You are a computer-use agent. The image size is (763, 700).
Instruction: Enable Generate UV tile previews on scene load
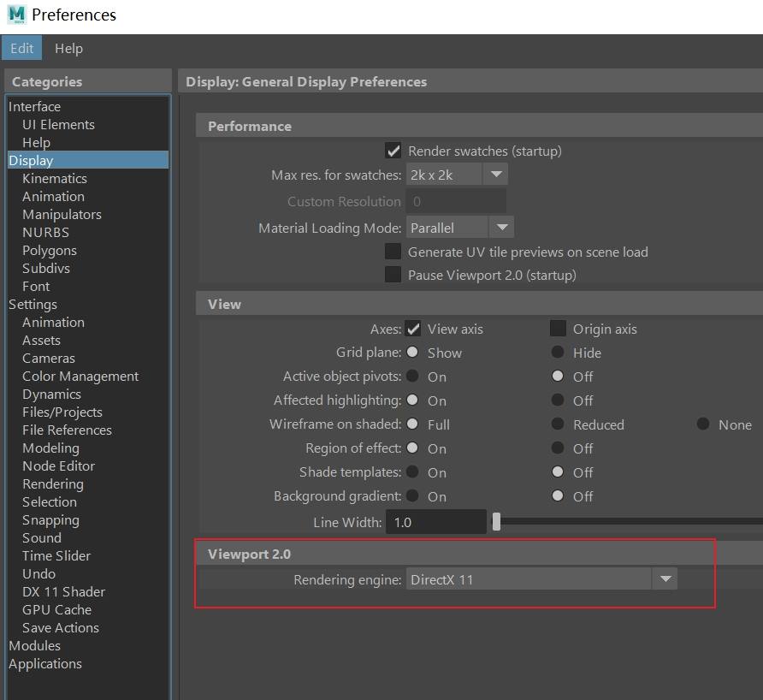[393, 252]
